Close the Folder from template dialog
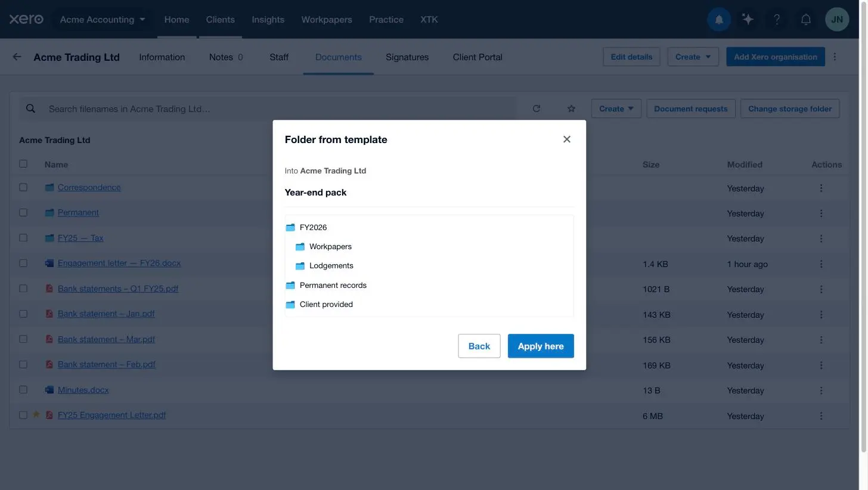 point(566,139)
